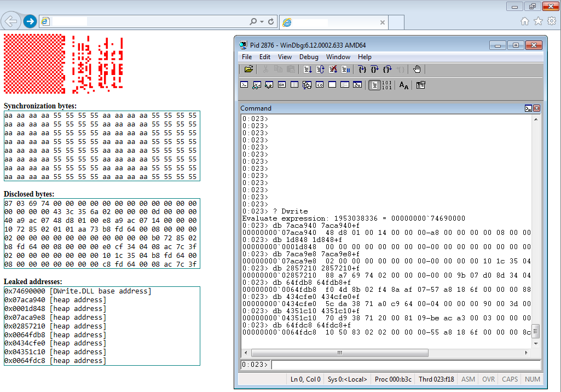Viewport: 561px width, 392px height.
Task: Open the address bar search dropdown arrow
Action: click(x=262, y=21)
